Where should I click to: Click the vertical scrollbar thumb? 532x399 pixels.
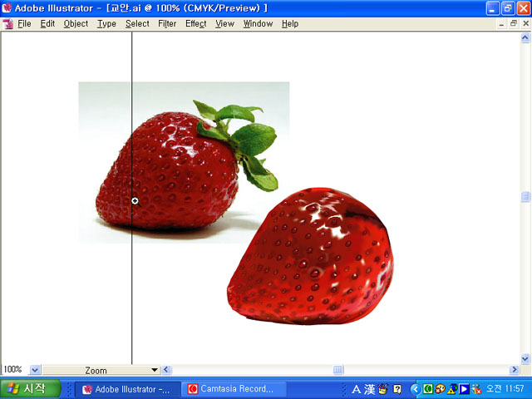(x=525, y=197)
